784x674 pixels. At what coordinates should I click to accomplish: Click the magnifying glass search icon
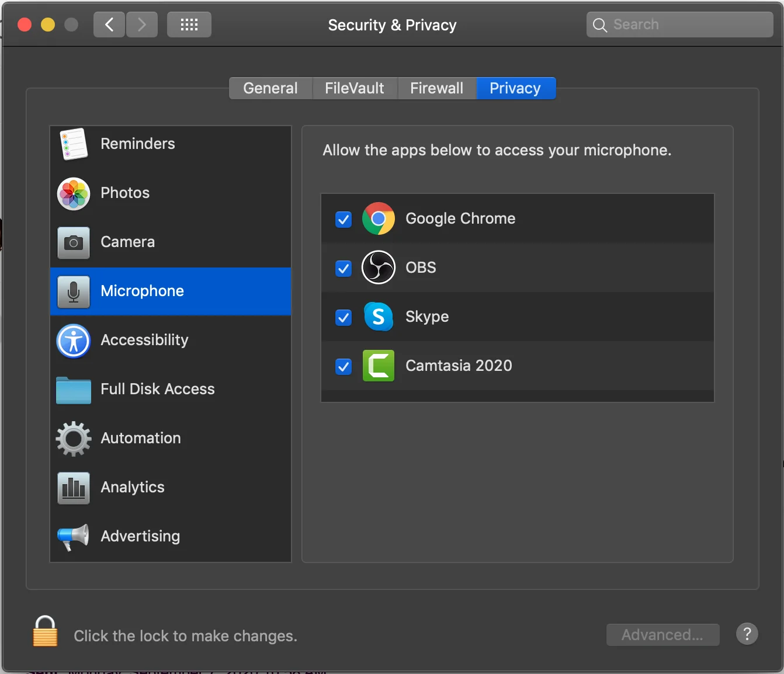pos(599,25)
